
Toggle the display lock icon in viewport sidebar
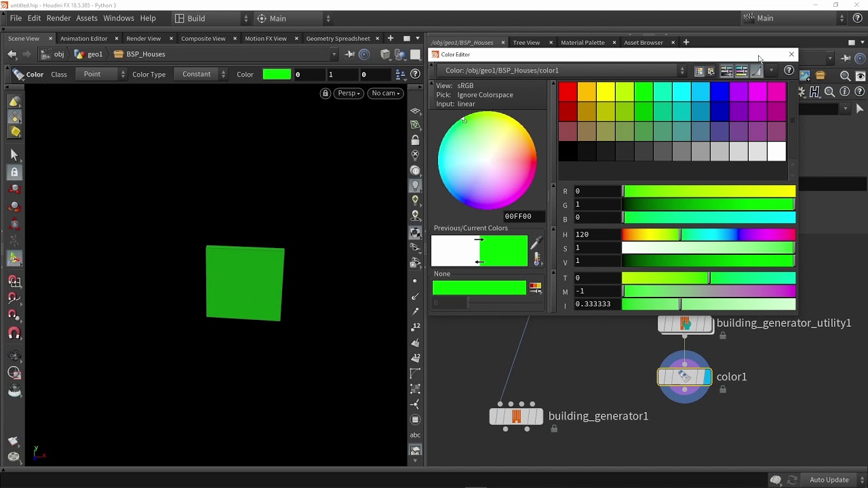tap(415, 140)
